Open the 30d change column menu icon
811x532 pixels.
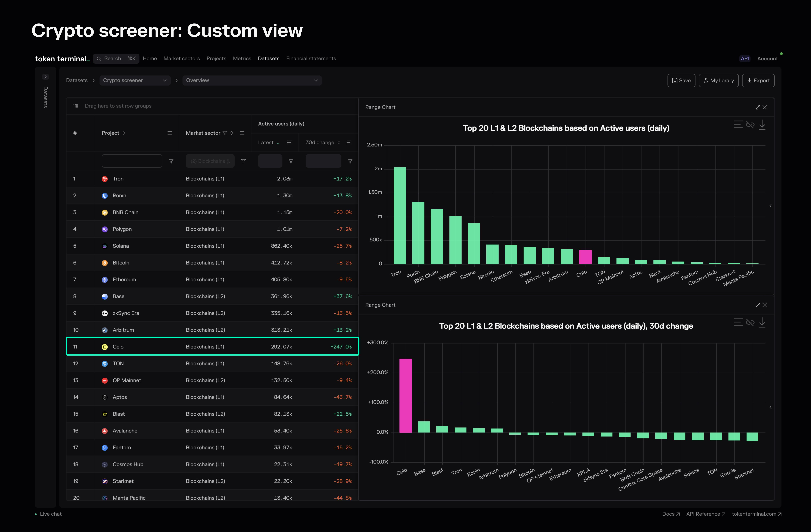click(349, 143)
